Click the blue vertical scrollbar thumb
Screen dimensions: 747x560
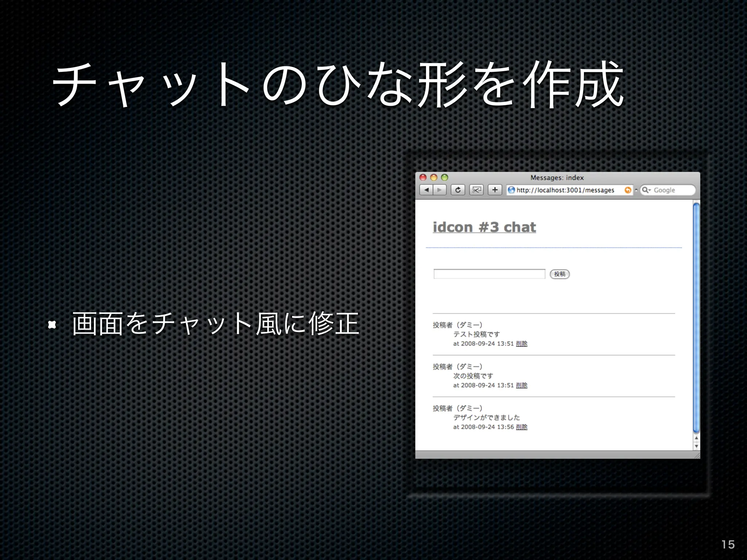click(x=696, y=318)
